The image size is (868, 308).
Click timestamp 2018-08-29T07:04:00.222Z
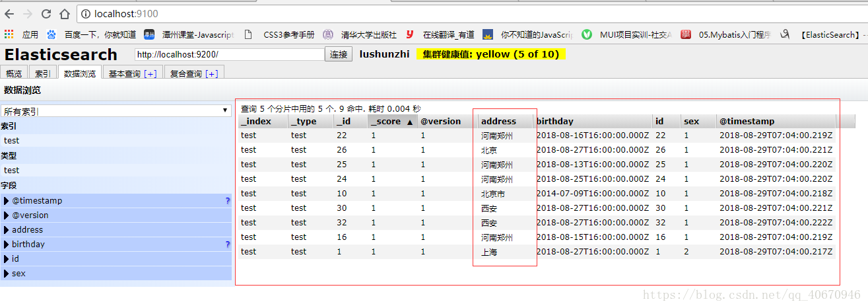click(776, 223)
